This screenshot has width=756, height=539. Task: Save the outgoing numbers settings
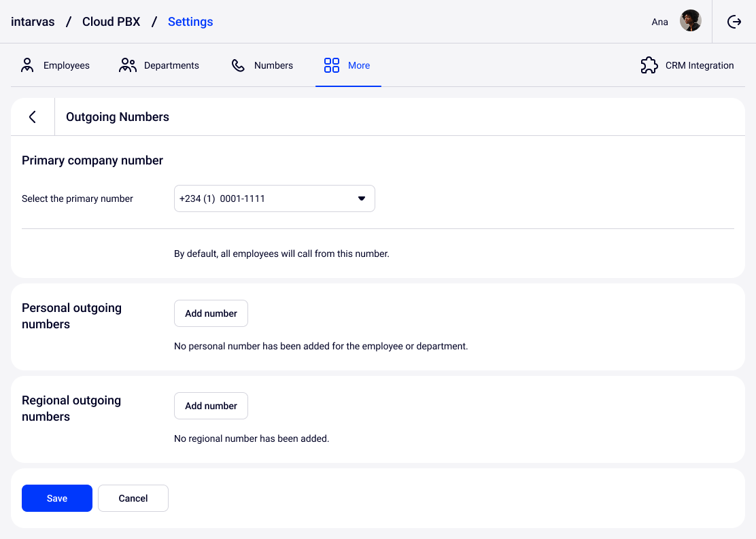tap(57, 498)
